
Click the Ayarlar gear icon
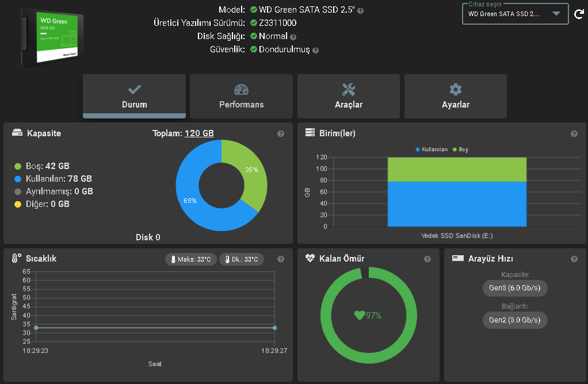pyautogui.click(x=455, y=90)
